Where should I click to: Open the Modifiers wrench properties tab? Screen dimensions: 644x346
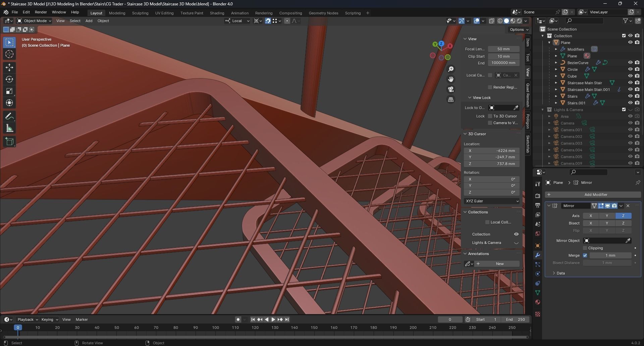pyautogui.click(x=538, y=255)
